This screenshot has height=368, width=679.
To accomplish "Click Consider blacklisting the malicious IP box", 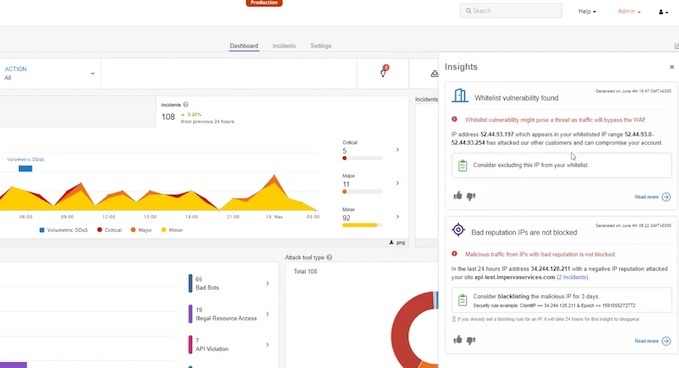I will pos(562,300).
